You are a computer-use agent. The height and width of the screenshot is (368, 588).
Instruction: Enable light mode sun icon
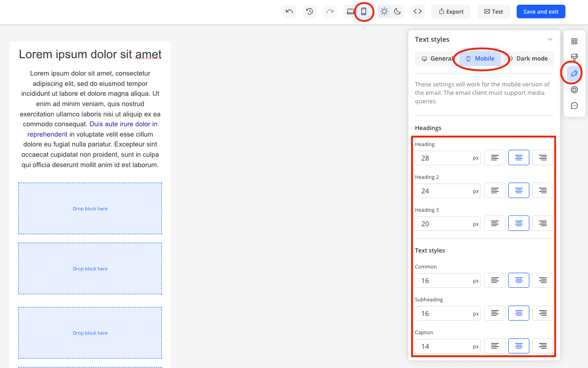coord(384,12)
